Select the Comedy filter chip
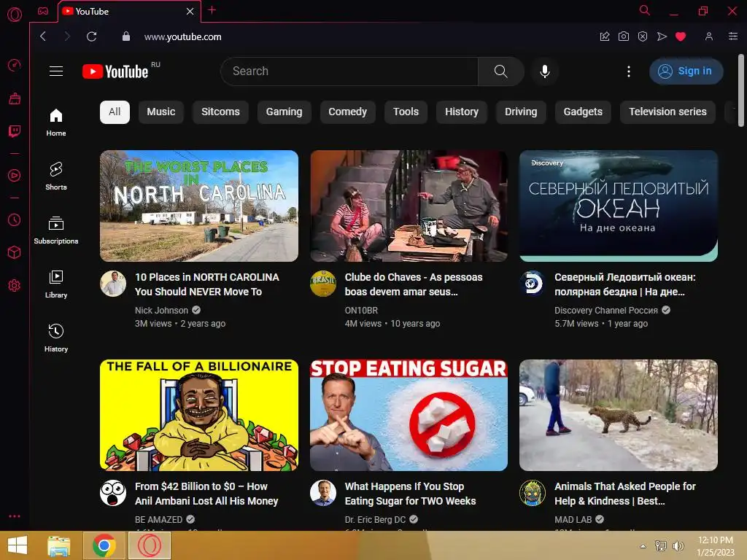The width and height of the screenshot is (747, 560). point(348,112)
